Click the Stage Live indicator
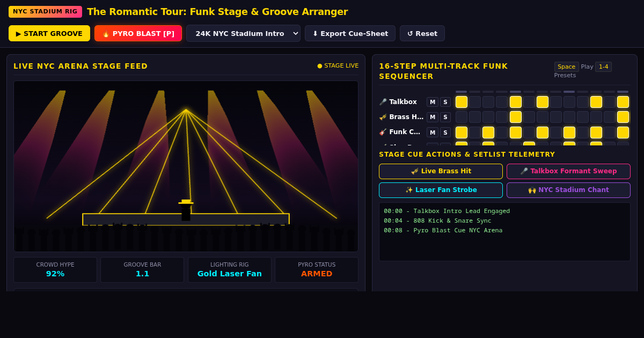644x338 pixels. (338, 65)
